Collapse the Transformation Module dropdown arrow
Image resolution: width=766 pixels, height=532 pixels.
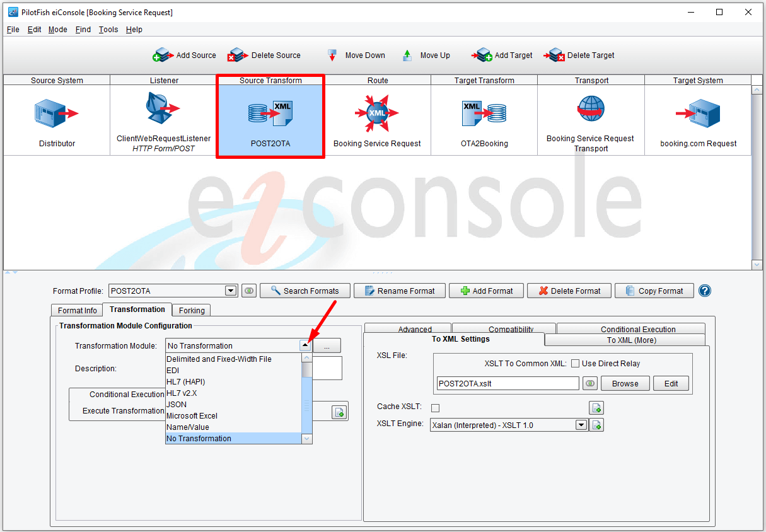(305, 345)
